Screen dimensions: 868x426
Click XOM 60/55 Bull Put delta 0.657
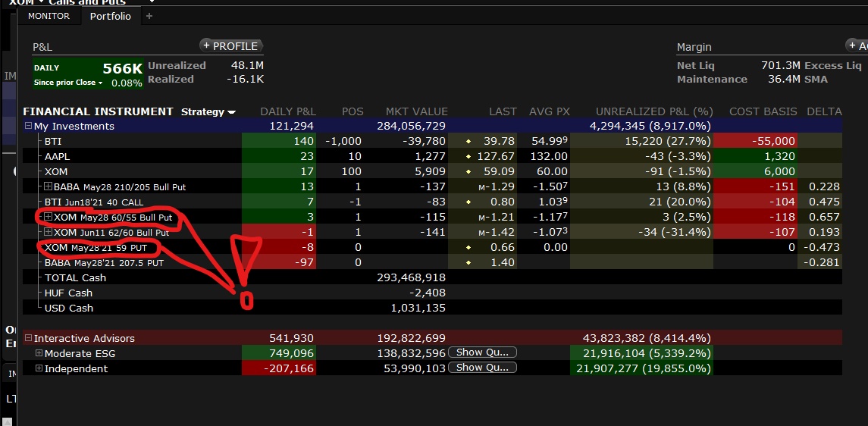coord(824,217)
